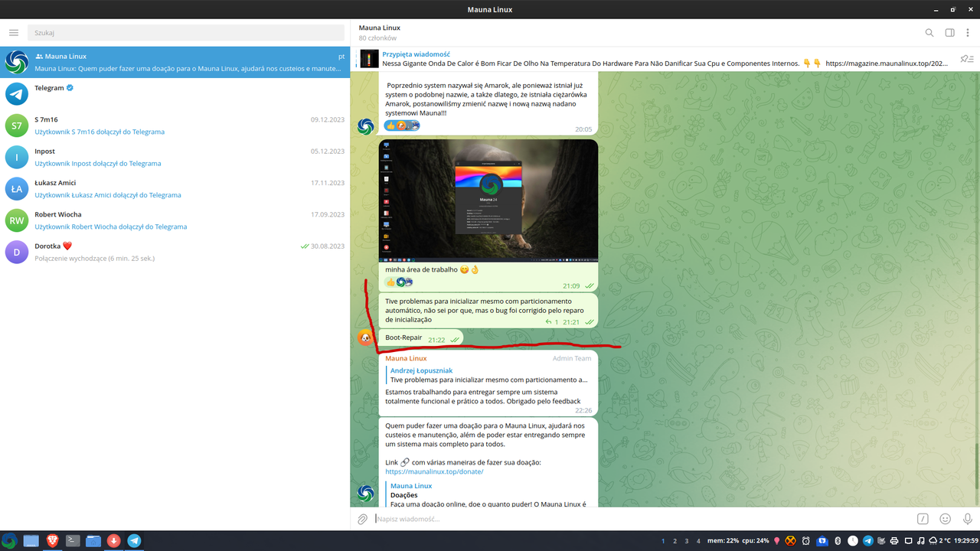
Task: Click the Boot-Repair message bubble
Action: point(421,337)
